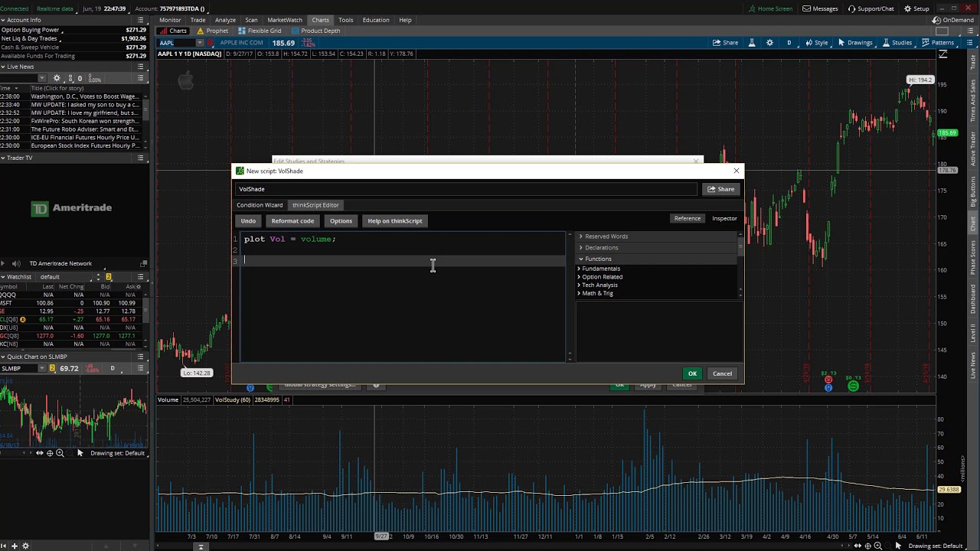
Task: Click the Share chart icon in toolbar
Action: pos(726,43)
